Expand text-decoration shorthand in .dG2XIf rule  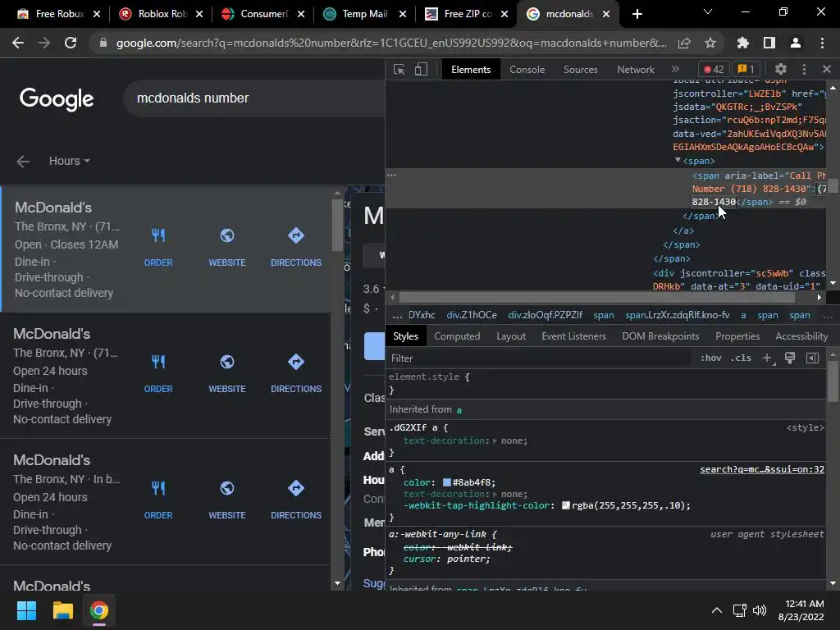(495, 441)
